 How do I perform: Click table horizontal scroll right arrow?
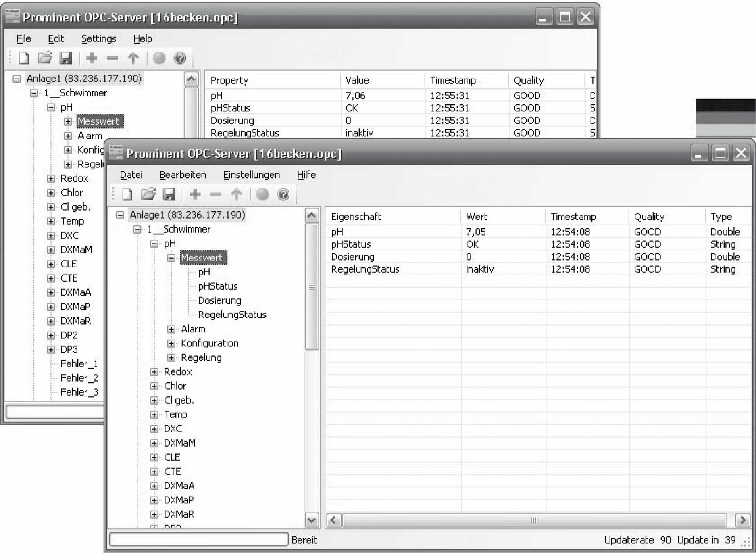click(742, 520)
